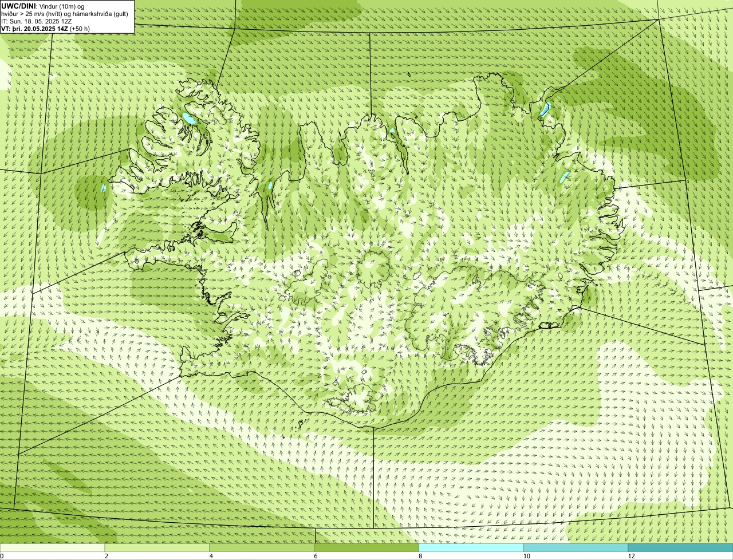Select the light cyan 8–10 color scale segment
The image size is (733, 560).
[x=471, y=548]
